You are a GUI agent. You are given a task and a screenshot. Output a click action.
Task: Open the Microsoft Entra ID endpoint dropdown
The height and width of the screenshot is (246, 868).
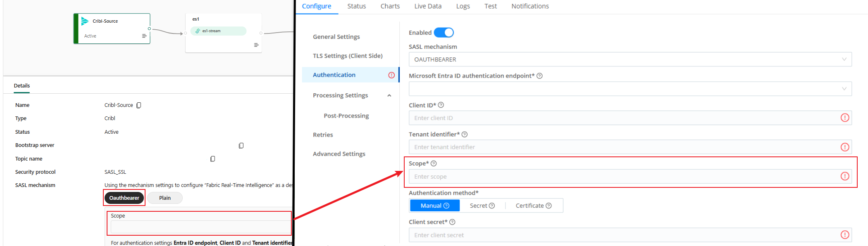pyautogui.click(x=630, y=89)
